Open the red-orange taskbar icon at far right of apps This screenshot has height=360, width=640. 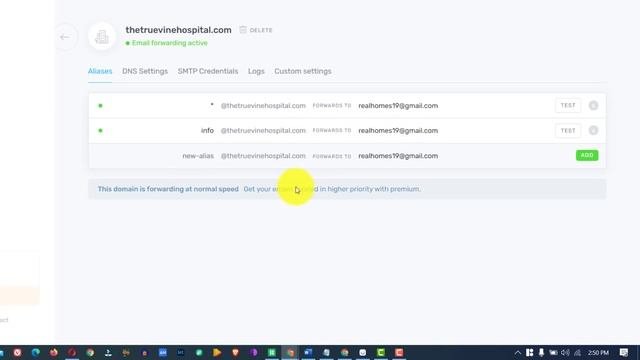(x=399, y=352)
